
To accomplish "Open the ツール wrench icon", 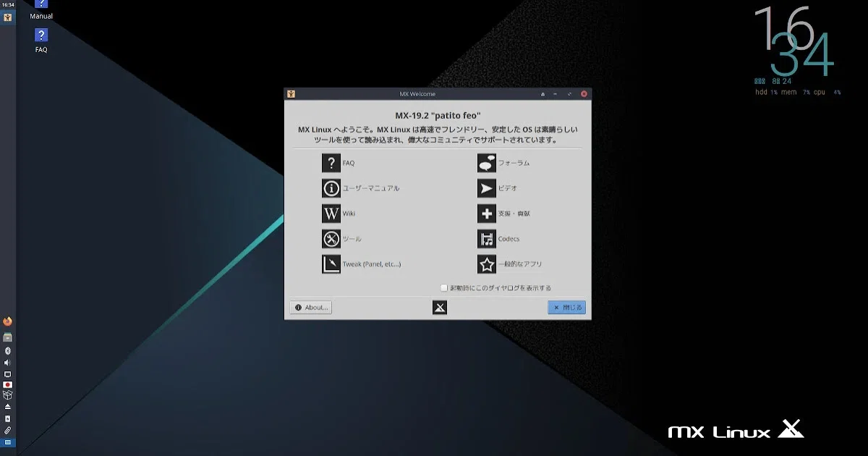I will [x=331, y=239].
